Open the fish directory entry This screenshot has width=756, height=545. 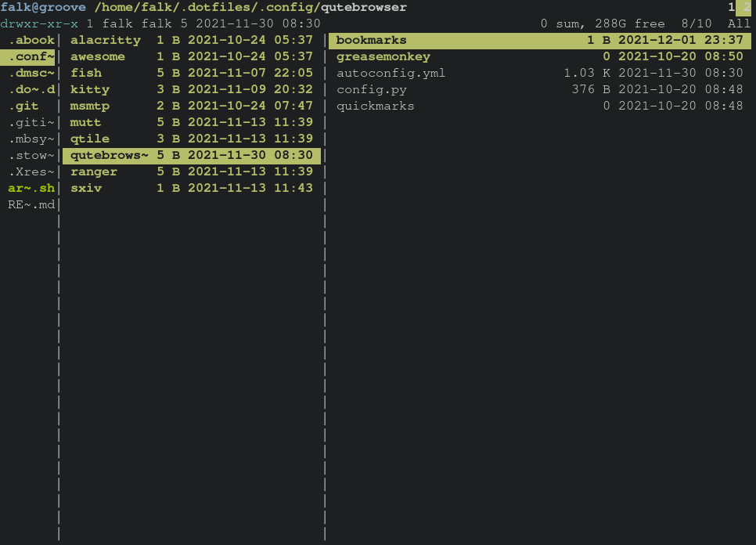pos(86,73)
